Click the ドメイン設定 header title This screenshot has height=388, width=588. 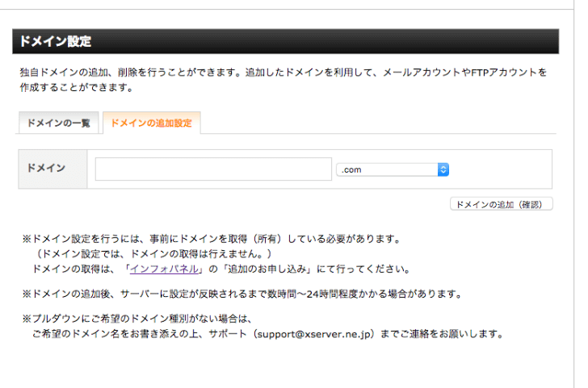(x=56, y=41)
